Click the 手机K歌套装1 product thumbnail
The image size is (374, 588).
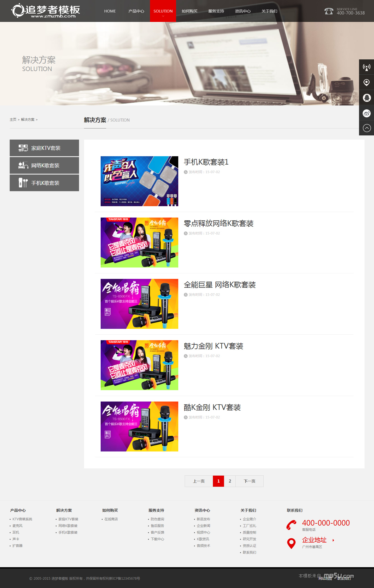pyautogui.click(x=139, y=181)
